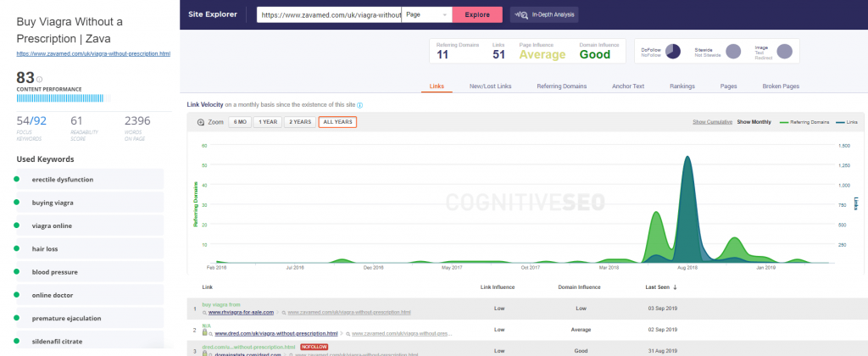Click the Domain Influence column header
Image resolution: width=868 pixels, height=356 pixels.
point(579,287)
